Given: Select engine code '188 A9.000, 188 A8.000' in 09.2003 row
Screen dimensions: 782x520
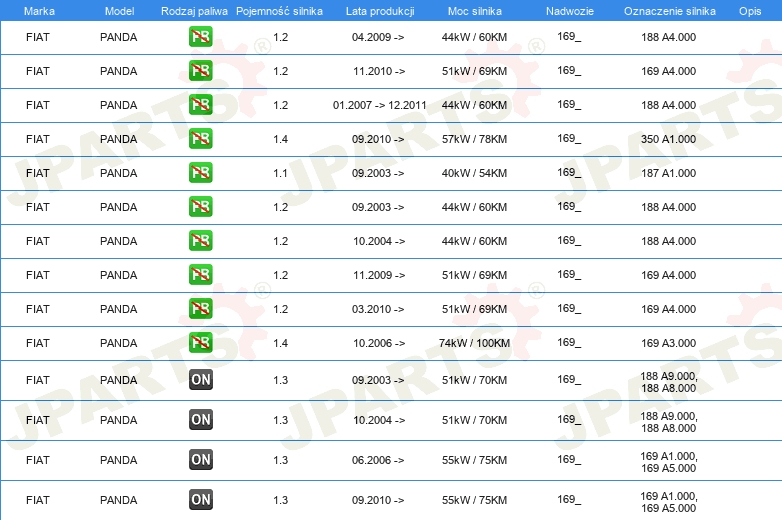Looking at the screenshot, I should coord(669,382).
